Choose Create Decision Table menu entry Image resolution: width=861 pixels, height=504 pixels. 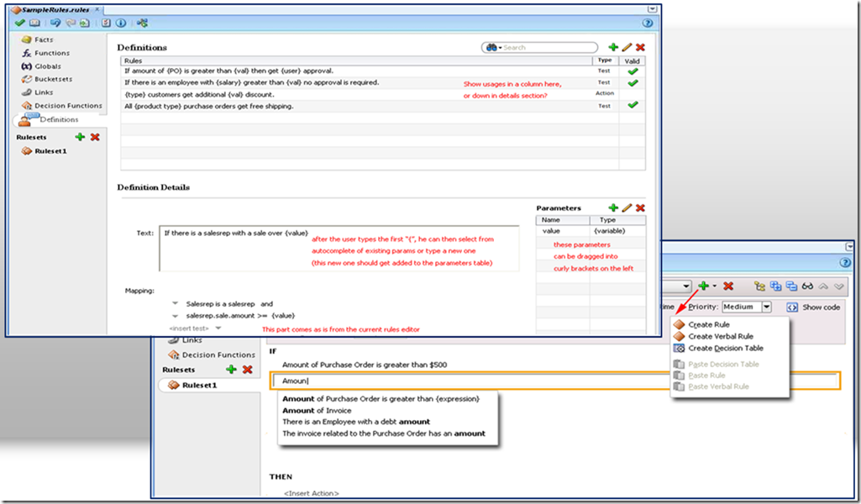click(x=725, y=348)
